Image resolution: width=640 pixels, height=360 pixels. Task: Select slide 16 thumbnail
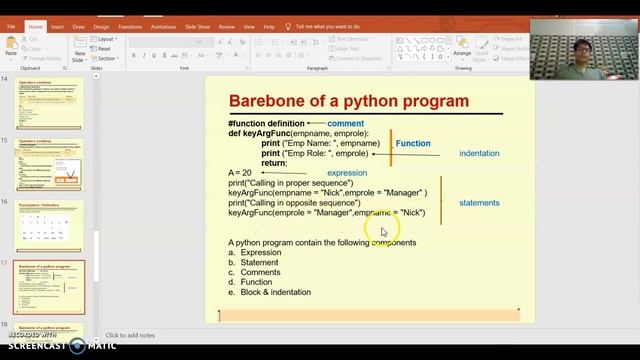[49, 226]
